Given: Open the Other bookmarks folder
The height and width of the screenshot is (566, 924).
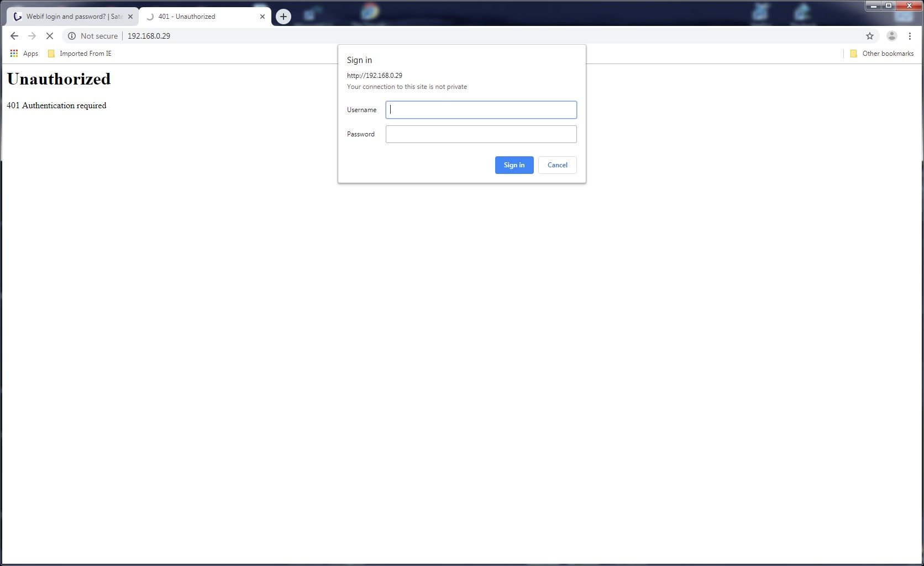Looking at the screenshot, I should point(882,54).
